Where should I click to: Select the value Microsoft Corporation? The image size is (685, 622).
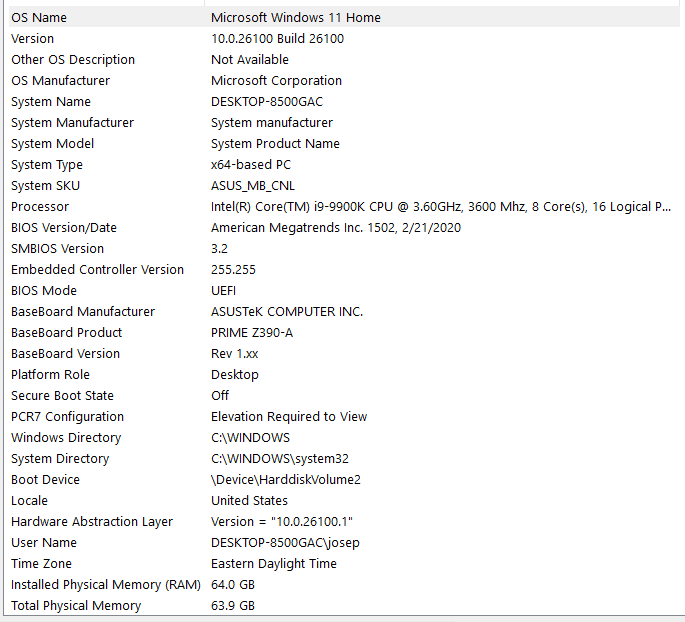click(x=276, y=81)
